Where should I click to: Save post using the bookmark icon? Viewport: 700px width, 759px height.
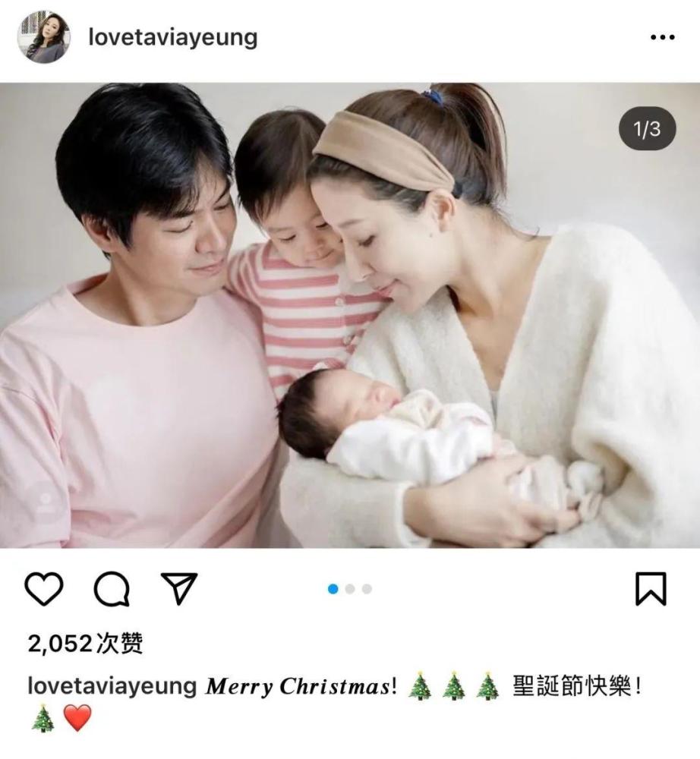point(651,589)
